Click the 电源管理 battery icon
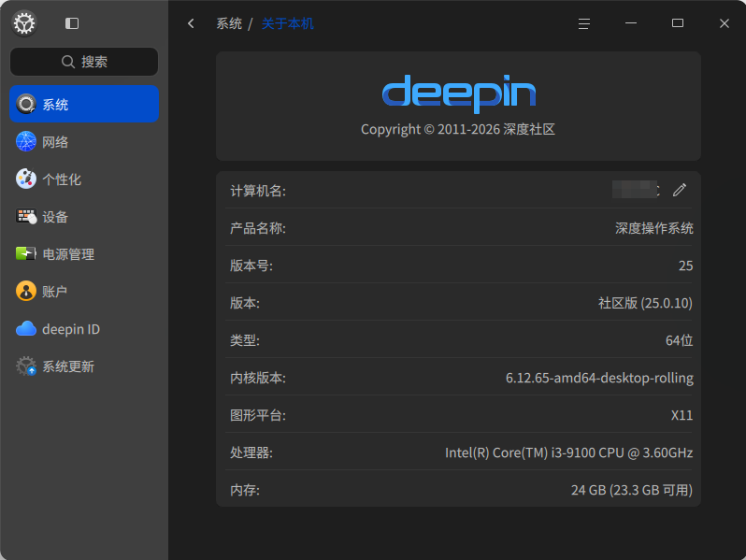The height and width of the screenshot is (560, 746). click(26, 253)
